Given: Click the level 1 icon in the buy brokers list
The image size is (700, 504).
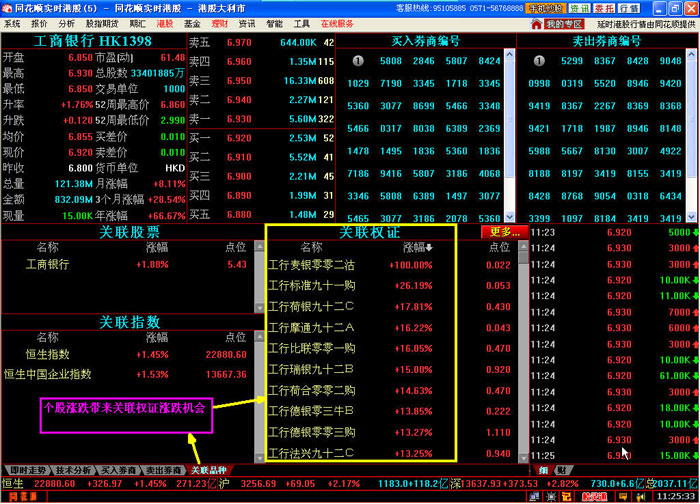Looking at the screenshot, I should coord(358,61).
